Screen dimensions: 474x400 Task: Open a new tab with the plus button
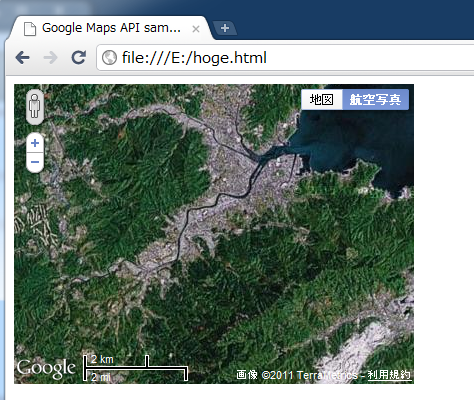click(x=225, y=28)
